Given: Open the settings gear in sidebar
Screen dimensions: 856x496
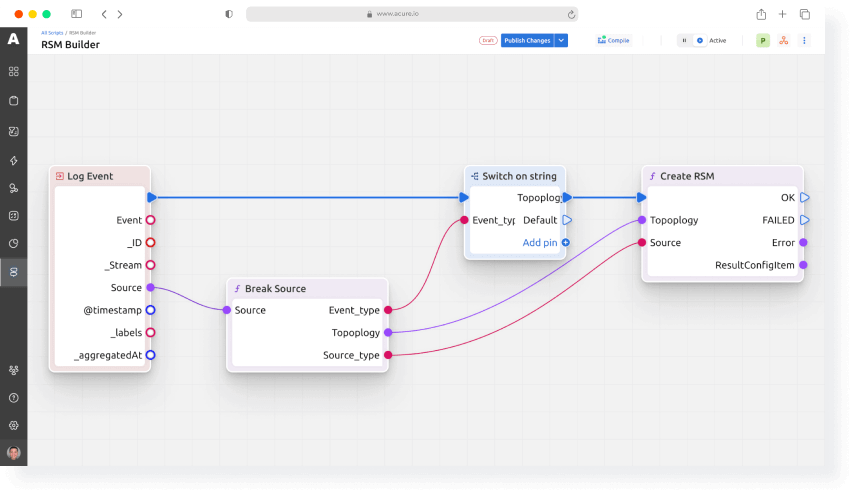Looking at the screenshot, I should 14,426.
